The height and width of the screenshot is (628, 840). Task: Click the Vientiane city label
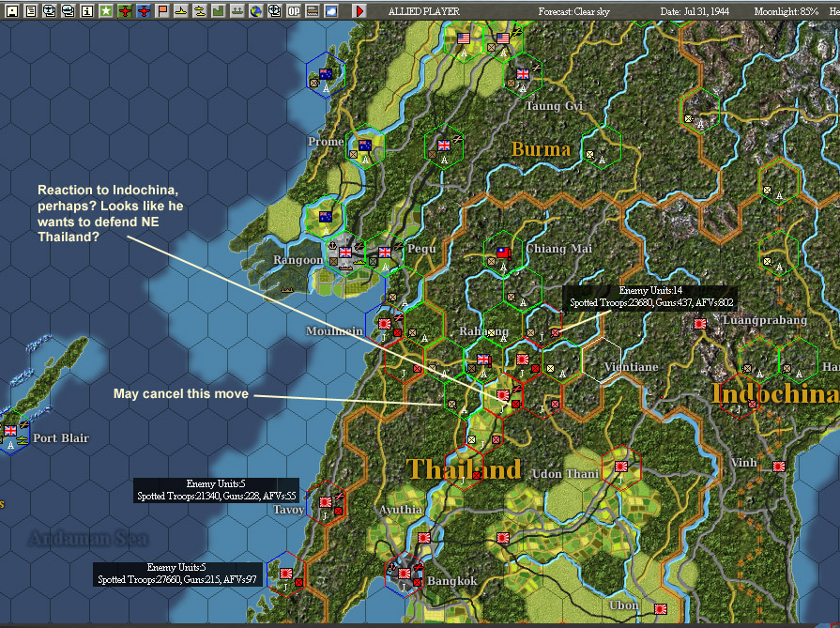(x=631, y=367)
